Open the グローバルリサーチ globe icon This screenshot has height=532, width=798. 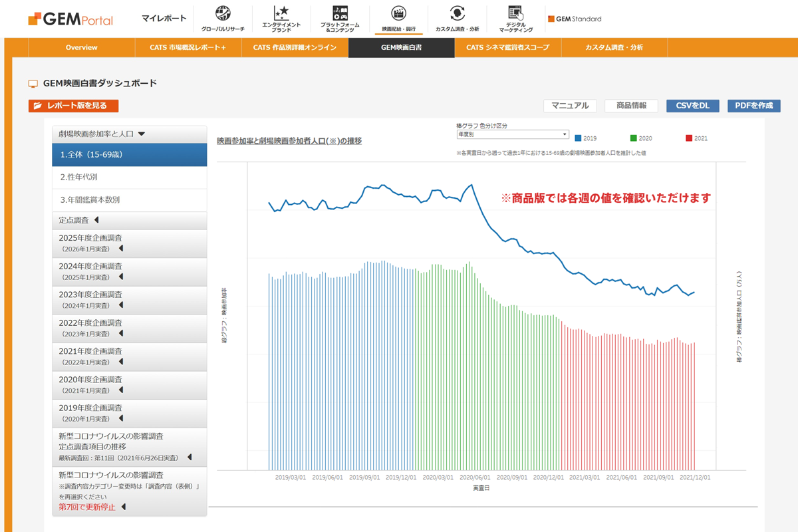pyautogui.click(x=223, y=14)
